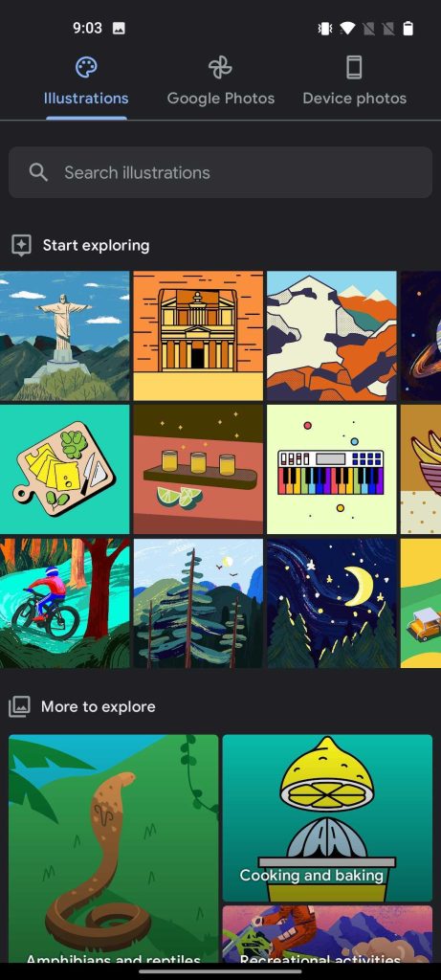Open the Cooking and baking category
Screen dimensions: 441x980
tap(327, 817)
